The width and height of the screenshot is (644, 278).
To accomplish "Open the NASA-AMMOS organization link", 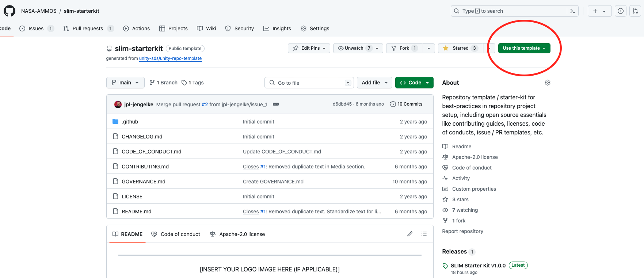I will pos(39,11).
